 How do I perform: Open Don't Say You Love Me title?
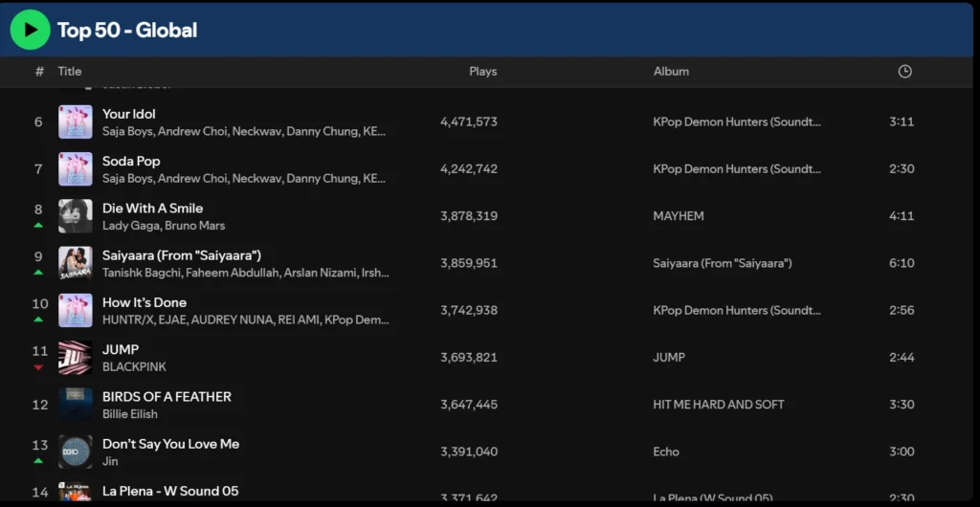pyautogui.click(x=170, y=444)
